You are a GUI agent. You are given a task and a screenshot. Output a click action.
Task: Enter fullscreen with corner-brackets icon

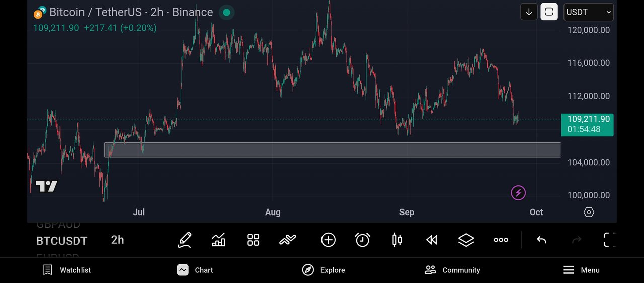click(x=609, y=240)
